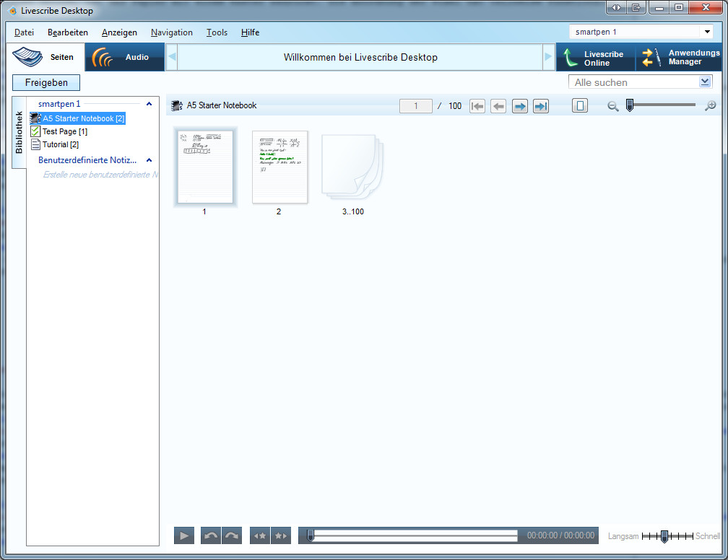Click the current page number field

[415, 106]
